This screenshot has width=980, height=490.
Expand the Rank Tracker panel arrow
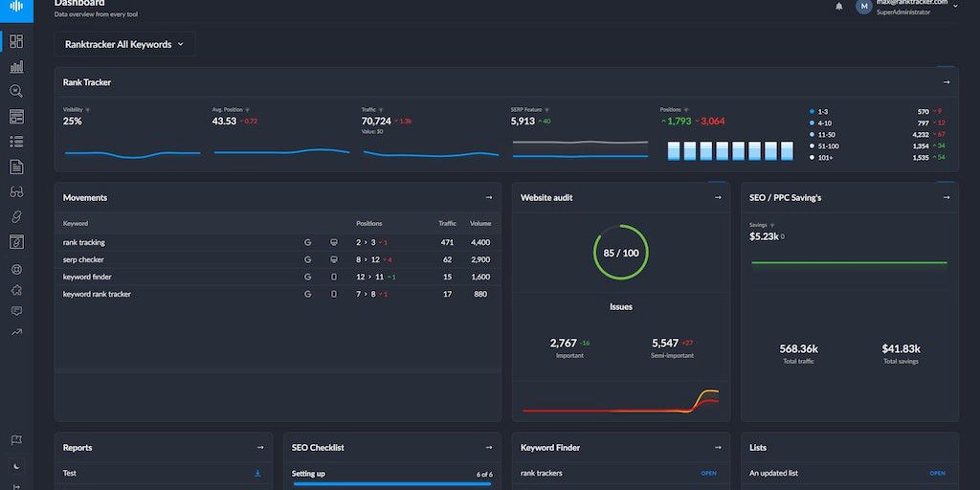click(947, 82)
